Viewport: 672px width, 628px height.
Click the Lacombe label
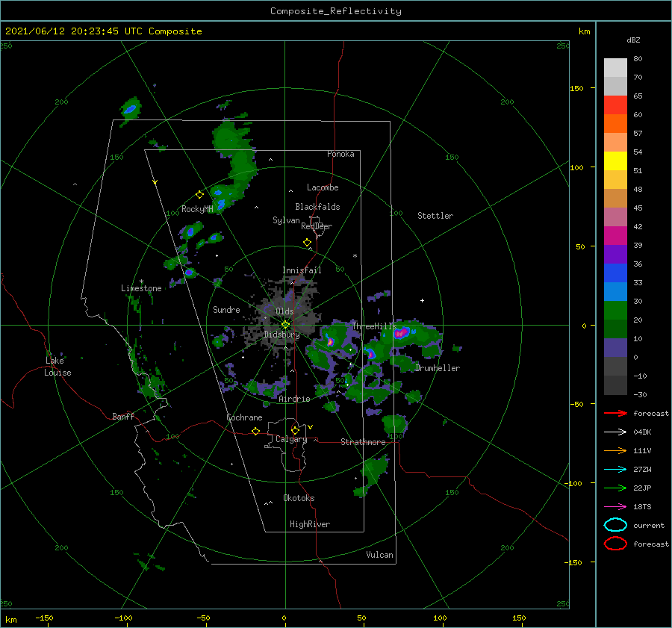(323, 187)
